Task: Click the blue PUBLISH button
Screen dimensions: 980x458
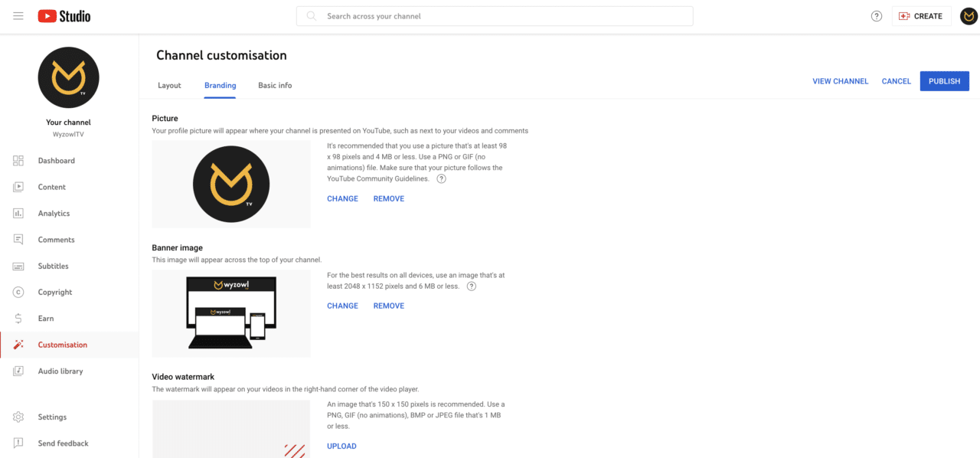Action: click(x=944, y=81)
